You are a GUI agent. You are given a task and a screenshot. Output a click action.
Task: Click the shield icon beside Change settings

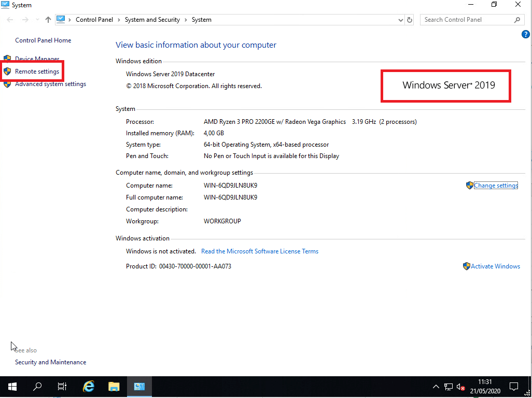coord(470,186)
